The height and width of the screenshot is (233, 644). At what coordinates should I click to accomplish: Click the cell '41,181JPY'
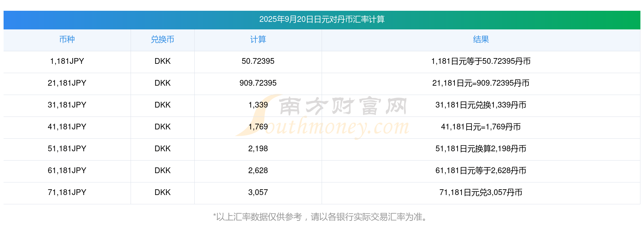(x=67, y=127)
